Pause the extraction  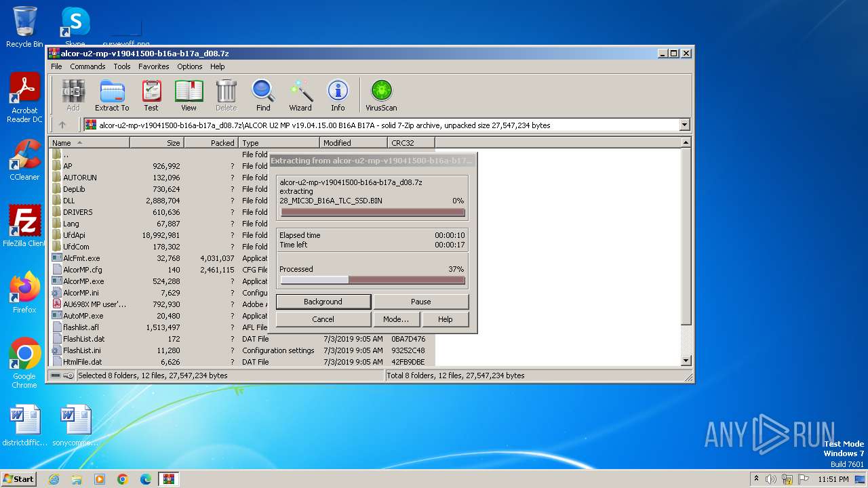tap(421, 302)
